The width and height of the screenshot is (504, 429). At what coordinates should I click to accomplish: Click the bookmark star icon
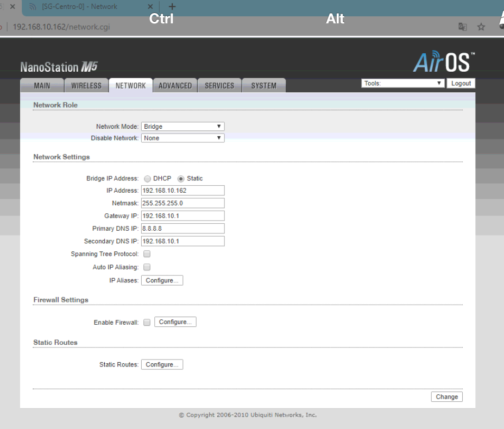481,27
